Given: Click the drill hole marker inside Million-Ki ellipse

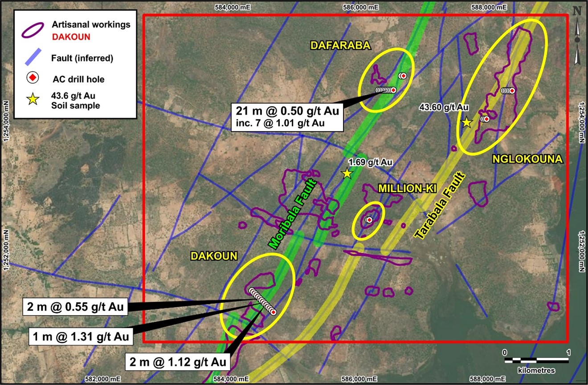Looking at the screenshot, I should point(369,220).
